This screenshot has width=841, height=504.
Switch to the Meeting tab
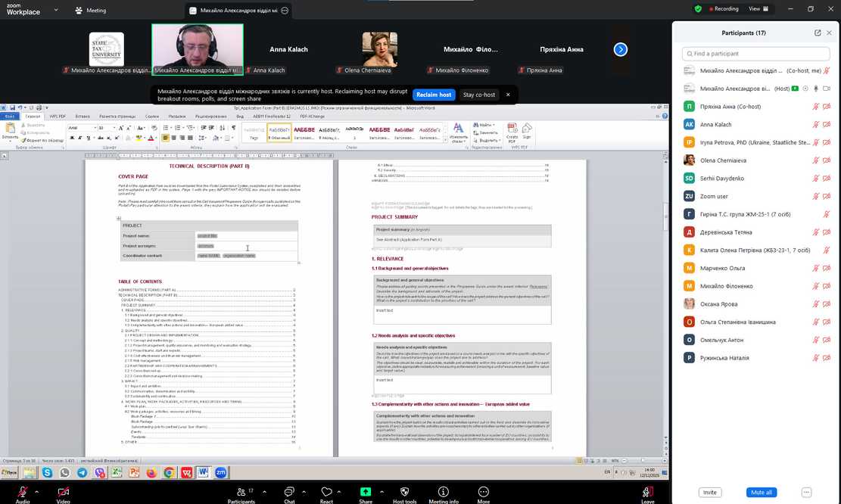(90, 11)
